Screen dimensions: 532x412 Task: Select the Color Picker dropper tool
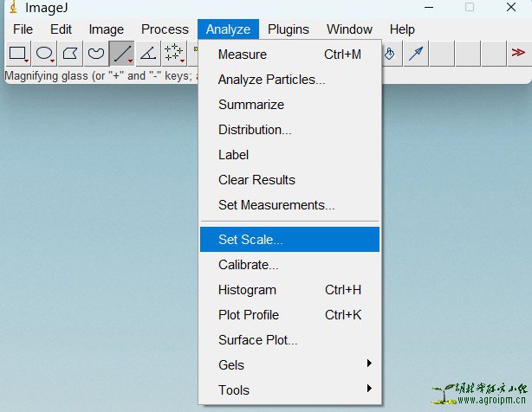(x=417, y=54)
